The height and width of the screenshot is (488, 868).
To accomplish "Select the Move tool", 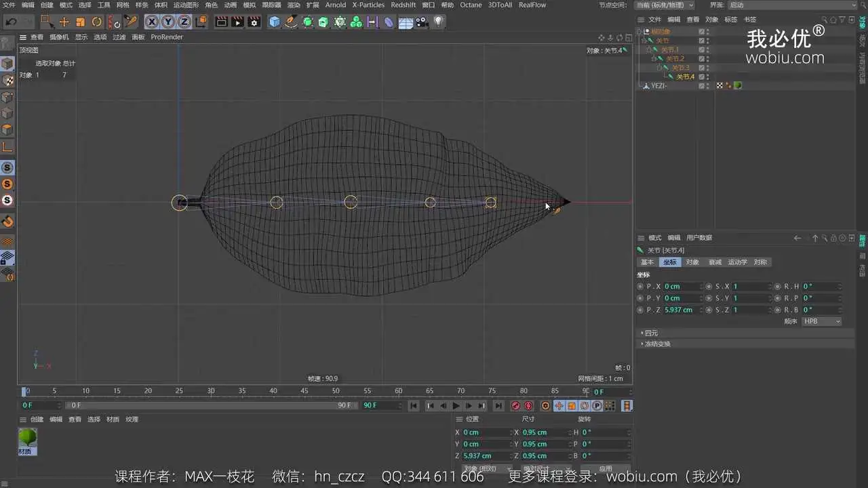I will click(x=64, y=22).
